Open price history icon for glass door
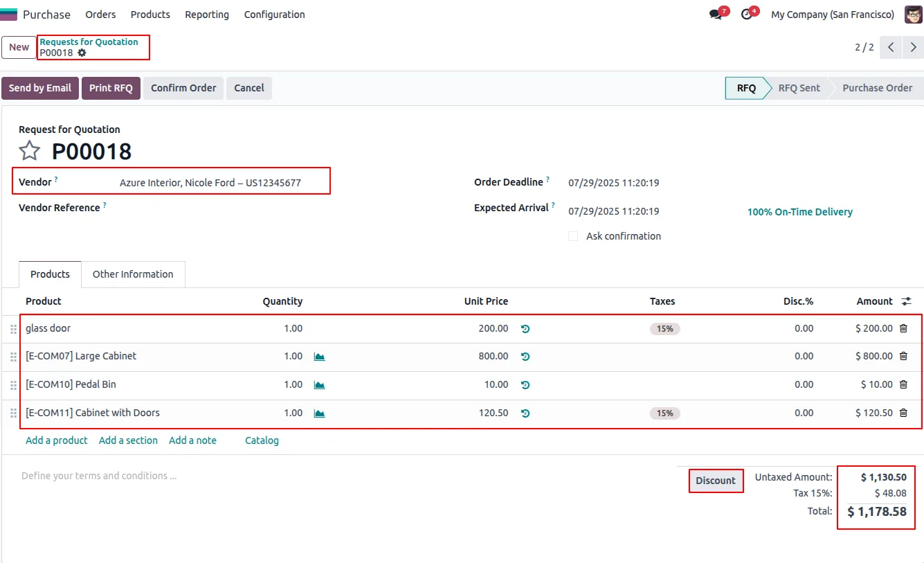The width and height of the screenshot is (924, 563). (525, 329)
